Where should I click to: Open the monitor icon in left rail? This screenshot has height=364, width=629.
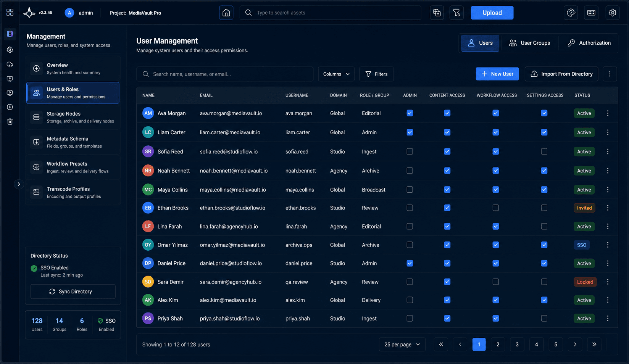10,79
